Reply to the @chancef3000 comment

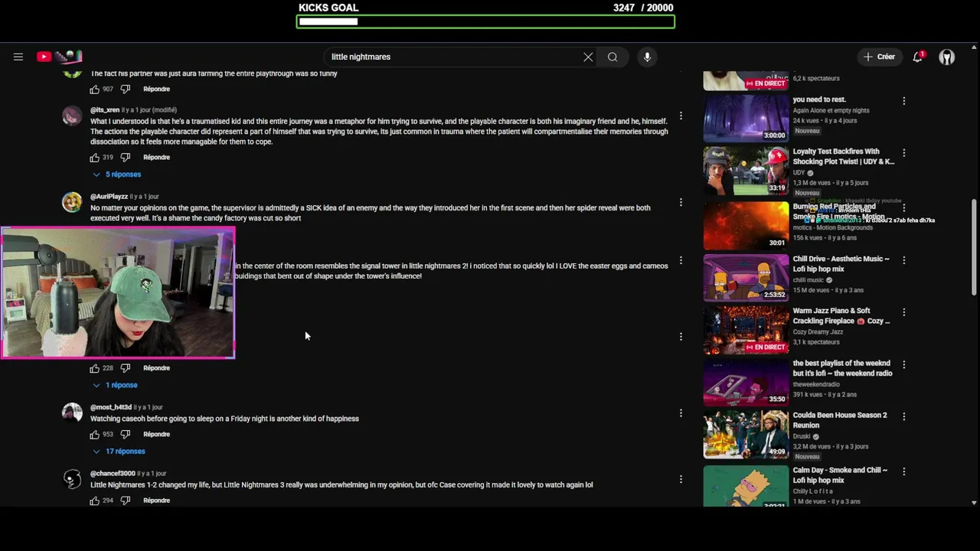156,500
